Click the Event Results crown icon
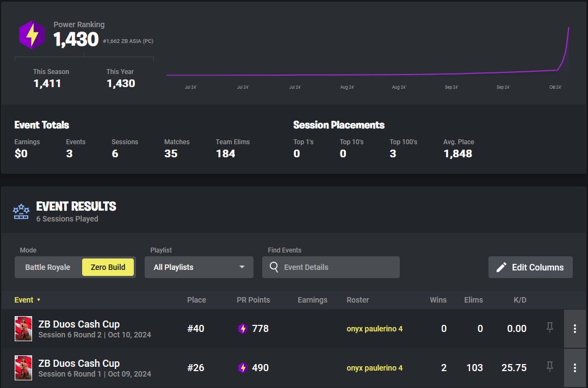Viewport: 588px width, 388px height. (21, 211)
